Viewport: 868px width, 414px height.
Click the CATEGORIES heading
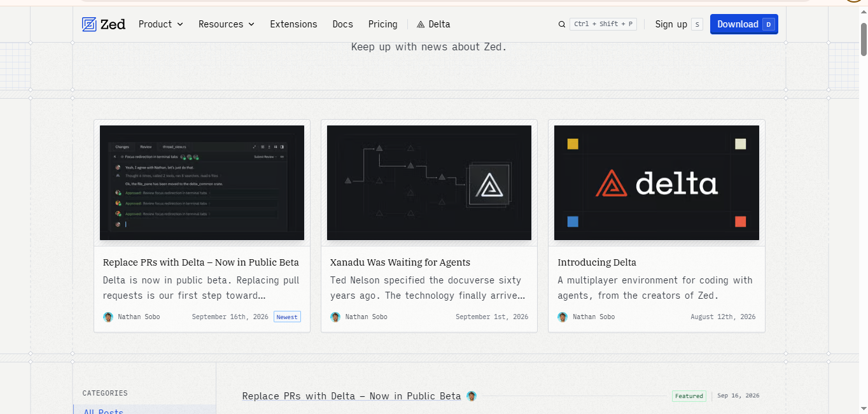[x=105, y=394]
